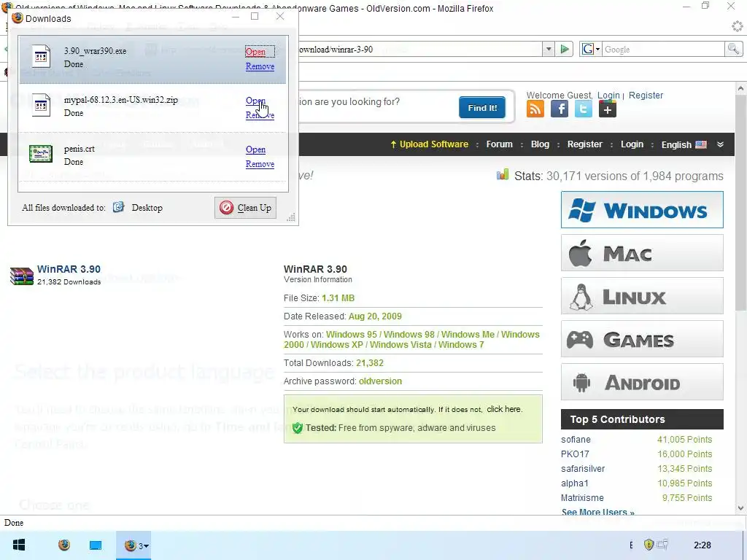The height and width of the screenshot is (560, 747).
Task: Open the 3.90_wrar390.exe download
Action: [255, 52]
